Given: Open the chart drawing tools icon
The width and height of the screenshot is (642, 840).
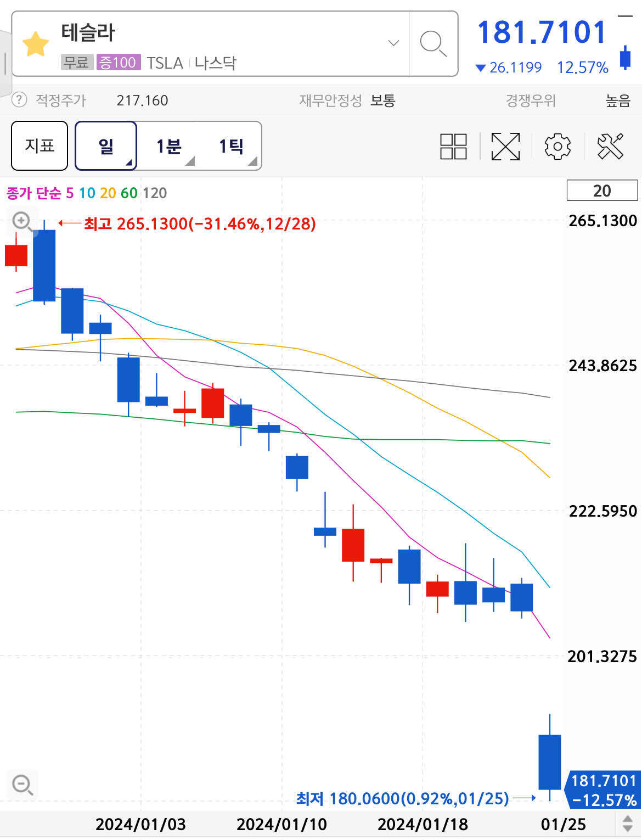Looking at the screenshot, I should tap(610, 147).
